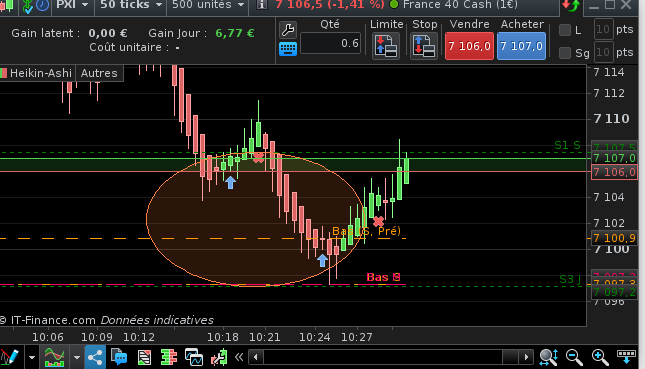Open the indicators and trading systems icon
Viewport: 645px width, 369px height.
tap(54, 357)
